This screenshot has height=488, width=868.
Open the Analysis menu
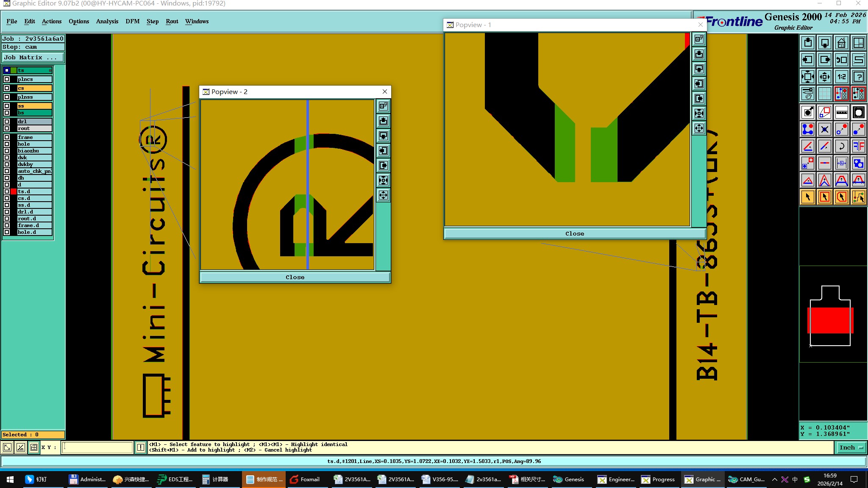(107, 21)
